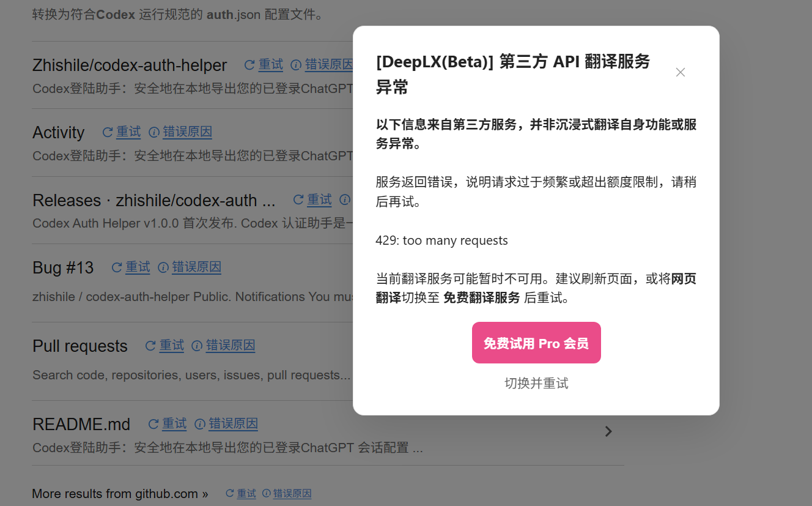
Task: Click the Codex登陆助手 snippet under Zhishile/codex-auth-helper
Action: point(193,89)
